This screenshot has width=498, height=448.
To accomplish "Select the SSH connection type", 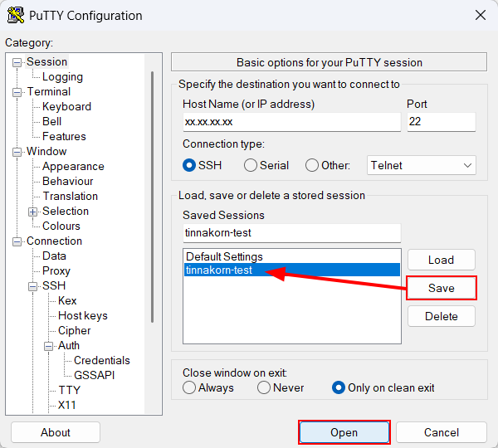I will coord(190,165).
